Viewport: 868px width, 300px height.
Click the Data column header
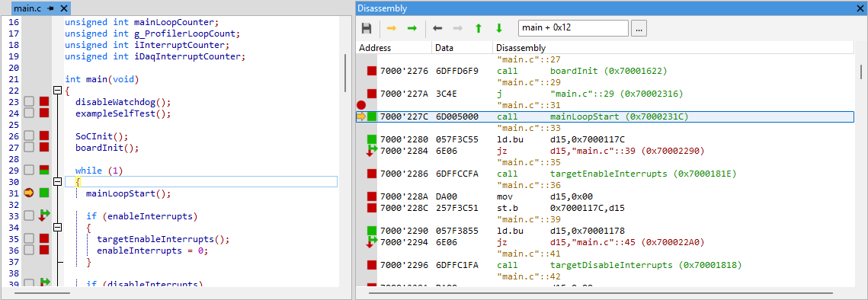click(x=463, y=48)
